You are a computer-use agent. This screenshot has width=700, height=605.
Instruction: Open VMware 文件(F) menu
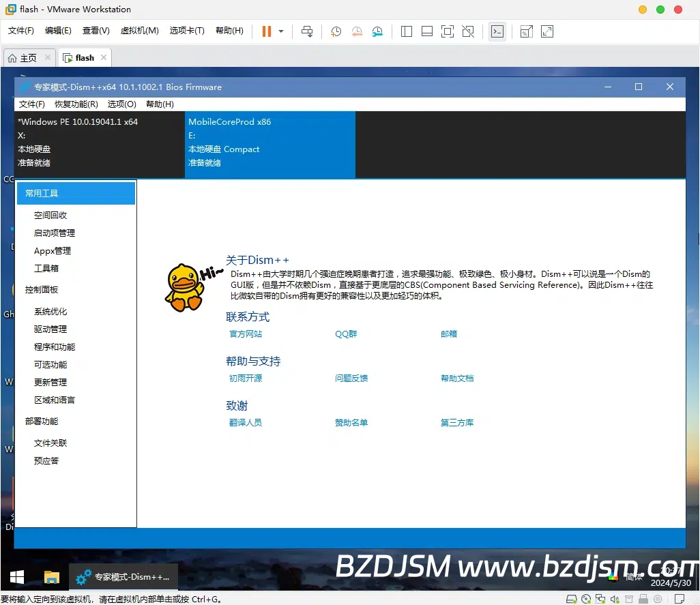tap(21, 30)
